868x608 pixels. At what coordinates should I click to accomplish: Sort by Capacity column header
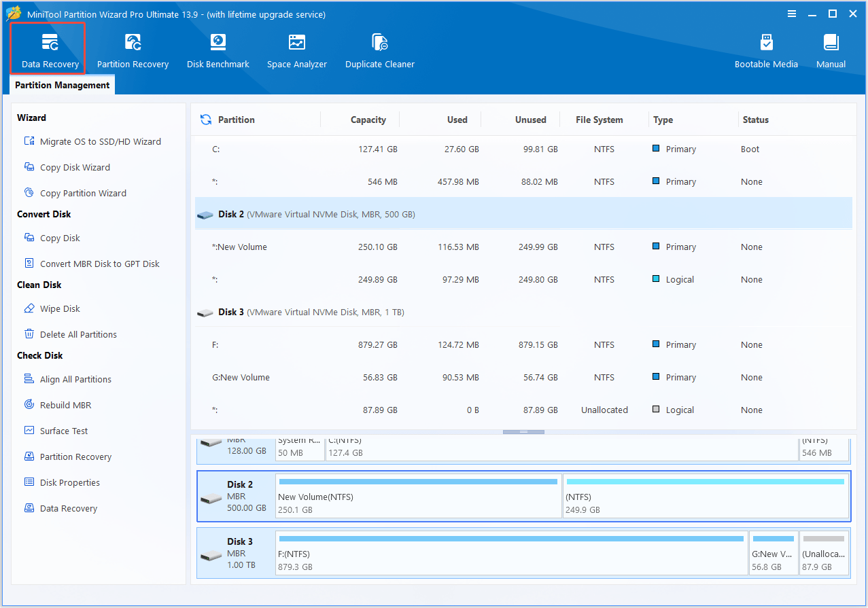[368, 120]
